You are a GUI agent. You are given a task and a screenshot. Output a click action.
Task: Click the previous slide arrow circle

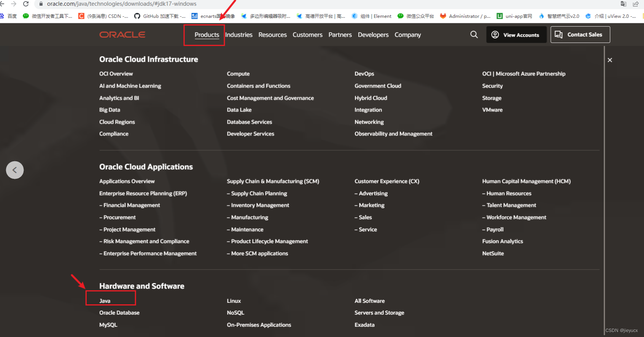tap(15, 170)
